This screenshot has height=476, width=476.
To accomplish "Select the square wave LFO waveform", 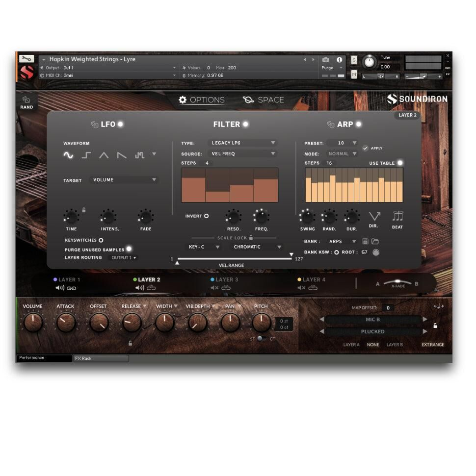I will [x=86, y=155].
